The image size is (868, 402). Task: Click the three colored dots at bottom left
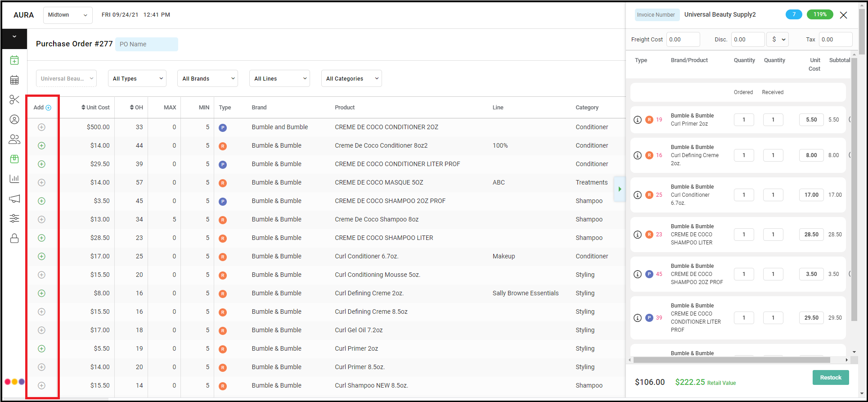[14, 382]
